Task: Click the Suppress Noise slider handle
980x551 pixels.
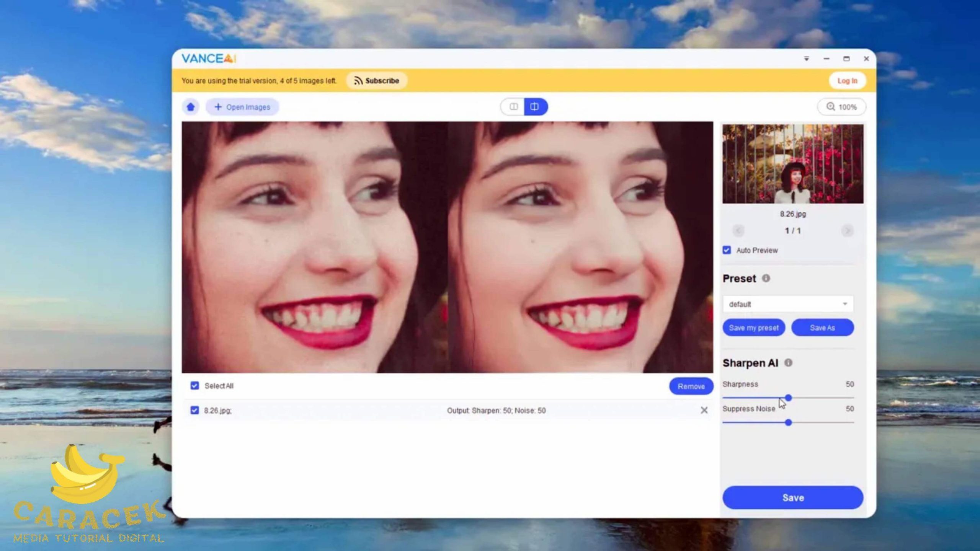Action: tap(788, 422)
